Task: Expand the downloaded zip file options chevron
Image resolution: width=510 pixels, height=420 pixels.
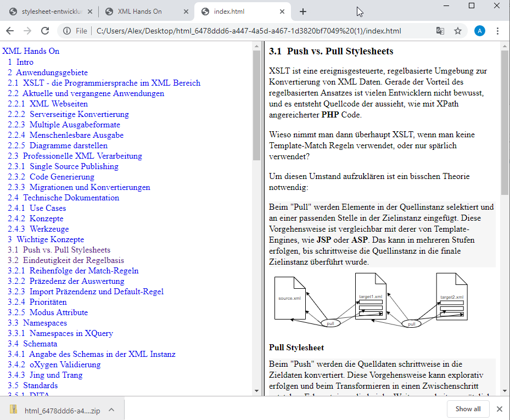Action: pos(111,410)
